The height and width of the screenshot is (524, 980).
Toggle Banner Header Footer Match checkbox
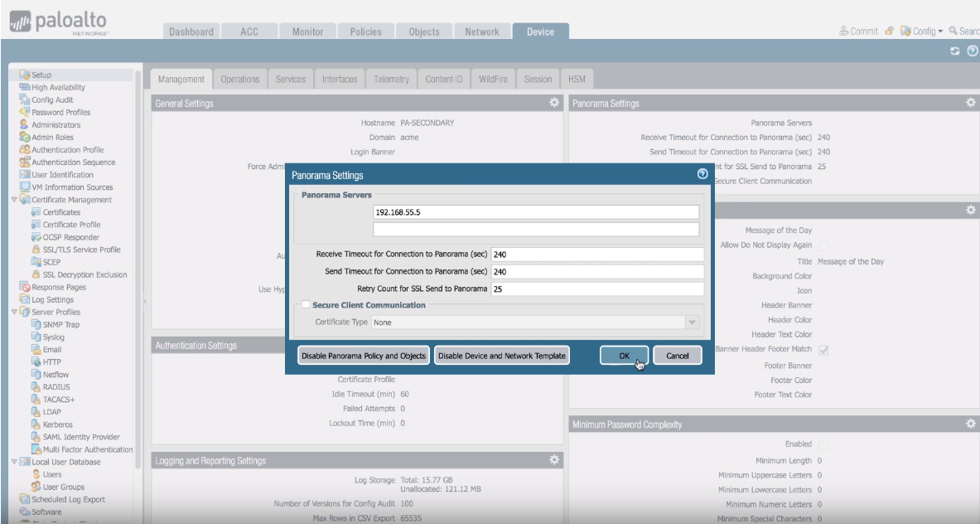tap(823, 350)
